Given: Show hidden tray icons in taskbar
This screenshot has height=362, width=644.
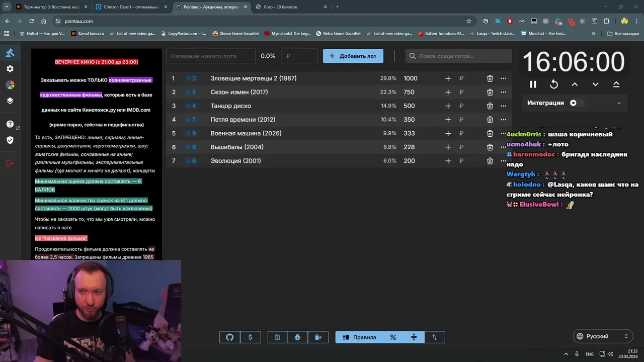Looking at the screenshot, I should [566, 354].
